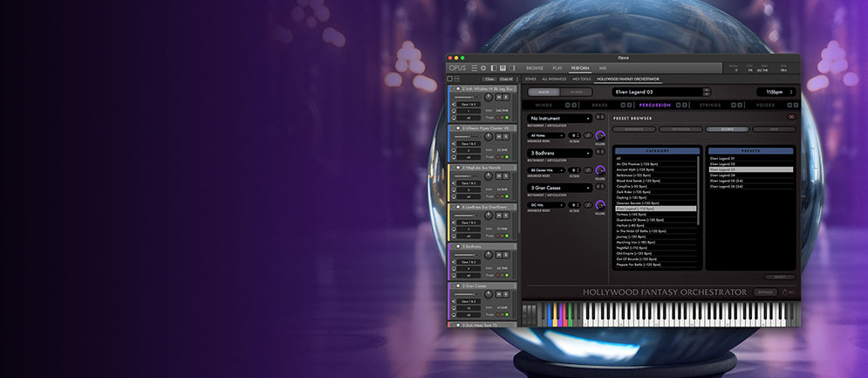Switch rack to stacked view icon
868x378 pixels.
tap(457, 79)
